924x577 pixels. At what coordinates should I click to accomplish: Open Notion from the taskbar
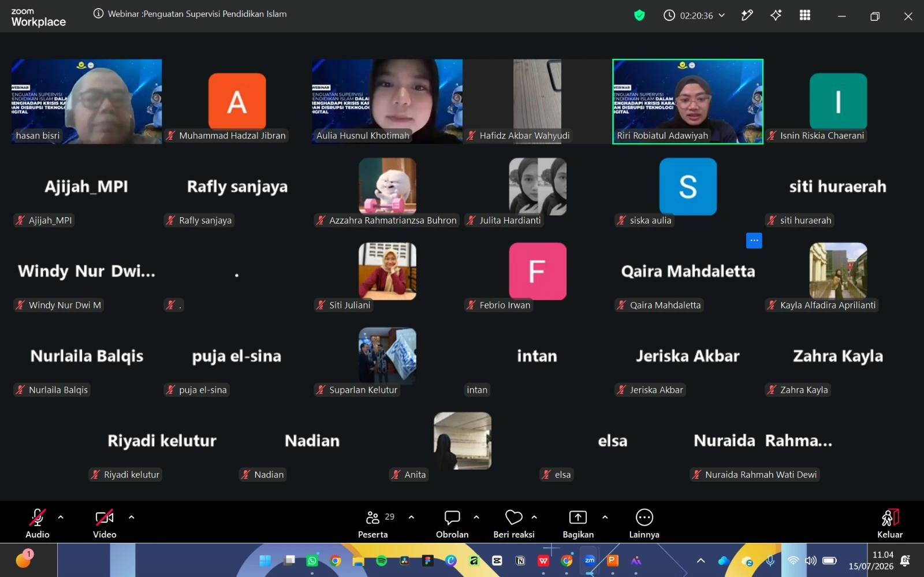520,560
